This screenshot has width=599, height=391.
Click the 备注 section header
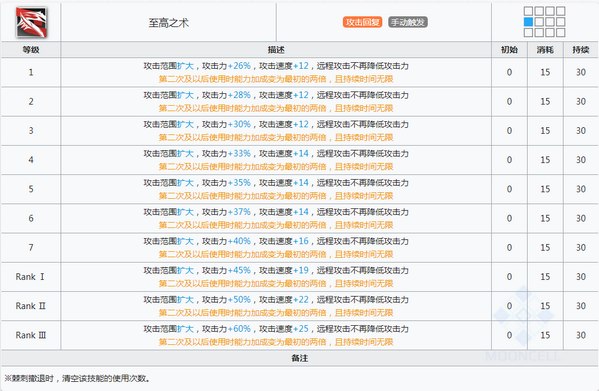300,358
